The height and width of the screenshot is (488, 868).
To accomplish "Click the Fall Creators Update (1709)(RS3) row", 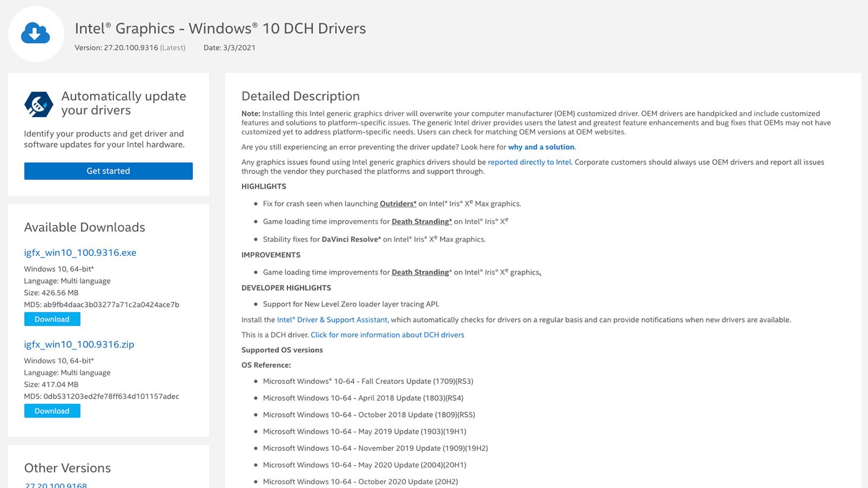I will click(x=368, y=382).
